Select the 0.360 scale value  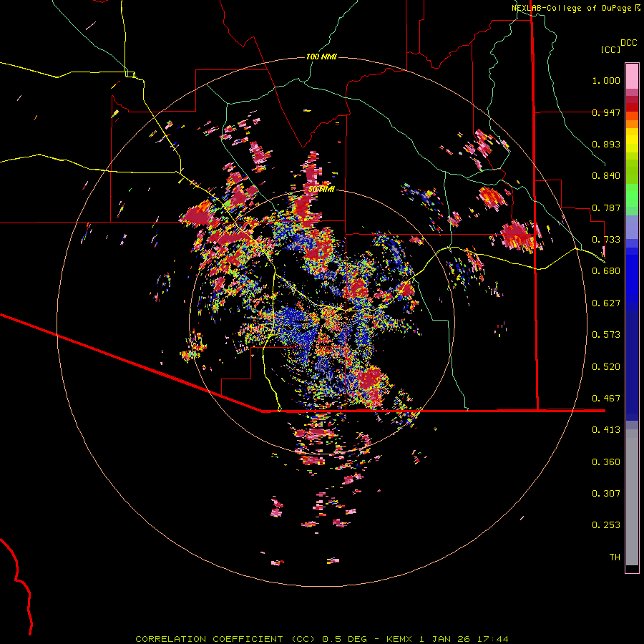[606, 462]
